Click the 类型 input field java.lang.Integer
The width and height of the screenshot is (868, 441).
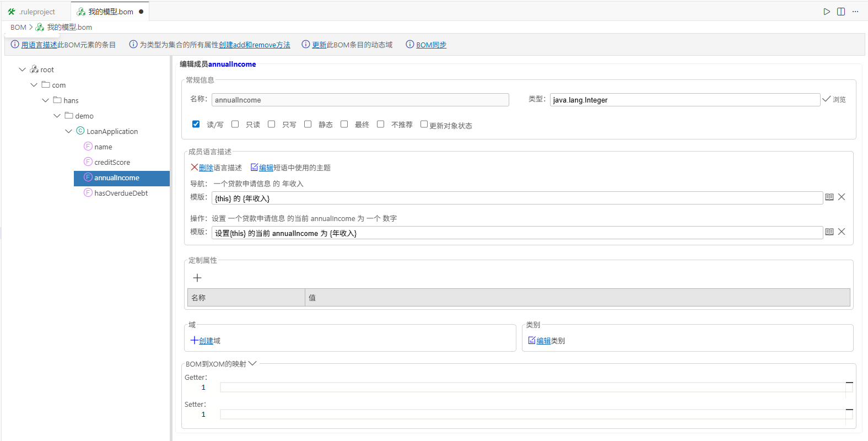684,100
